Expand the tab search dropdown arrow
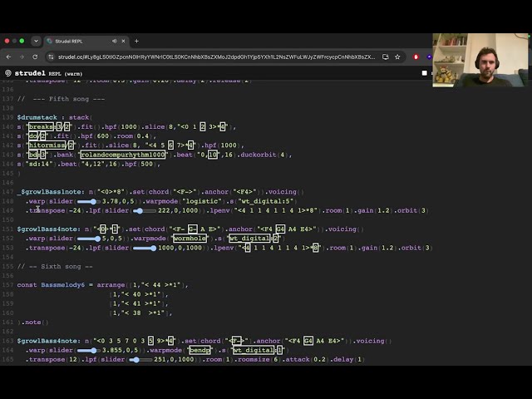The height and width of the screenshot is (399, 532). (36, 41)
